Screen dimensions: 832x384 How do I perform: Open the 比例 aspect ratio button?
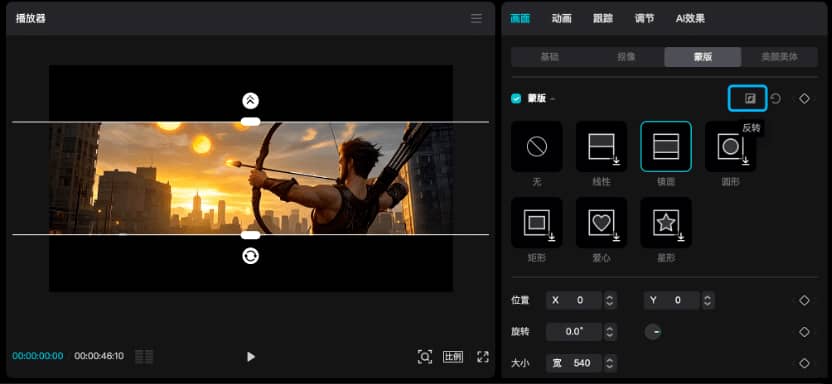click(x=453, y=356)
